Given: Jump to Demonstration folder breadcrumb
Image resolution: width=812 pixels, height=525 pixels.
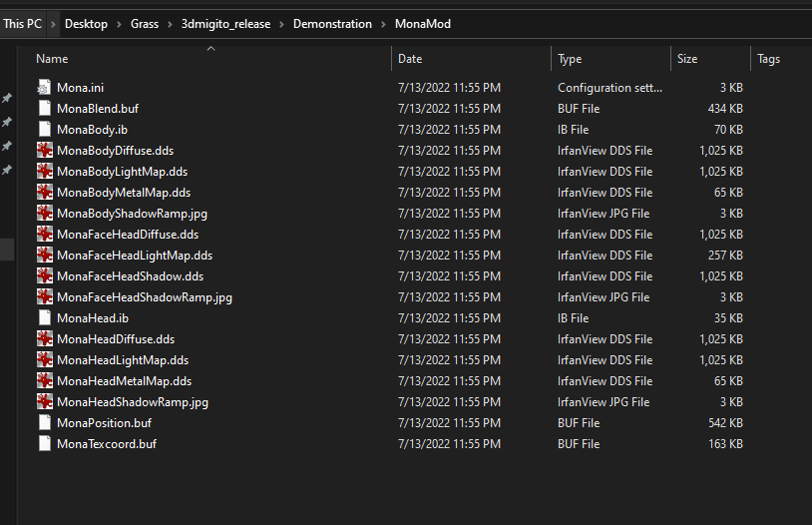Looking at the screenshot, I should (x=332, y=24).
